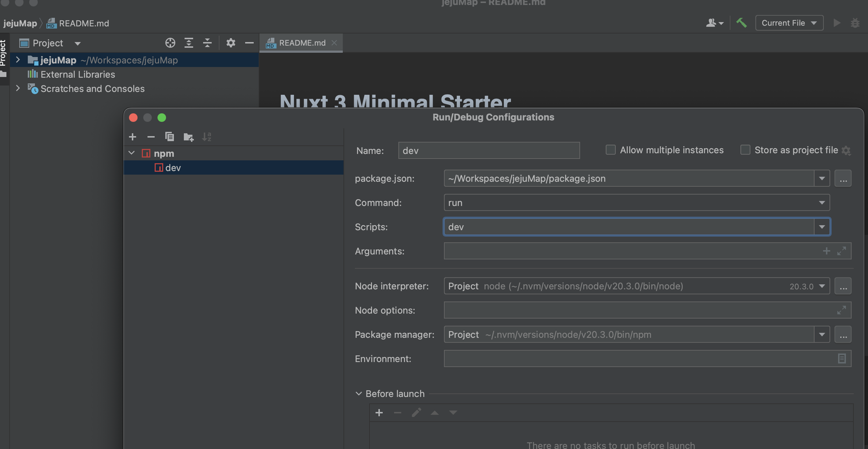The height and width of the screenshot is (449, 868).
Task: Check Store as project file
Action: (x=745, y=150)
